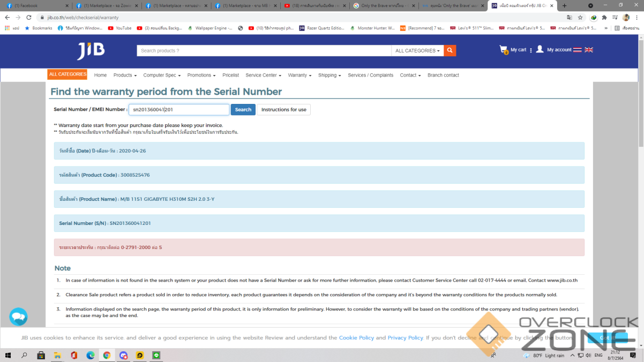The image size is (644, 362).
Task: Click the orange search magnifier icon
Action: point(450,50)
